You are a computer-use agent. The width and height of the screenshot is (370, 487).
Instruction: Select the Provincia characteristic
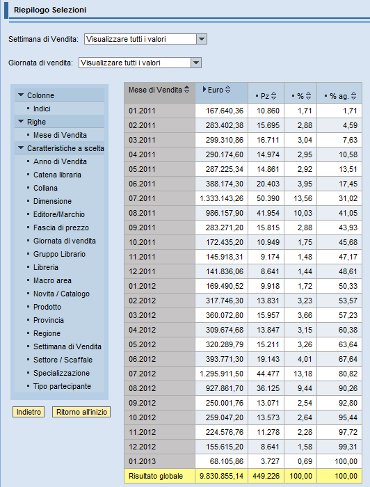[x=48, y=320]
